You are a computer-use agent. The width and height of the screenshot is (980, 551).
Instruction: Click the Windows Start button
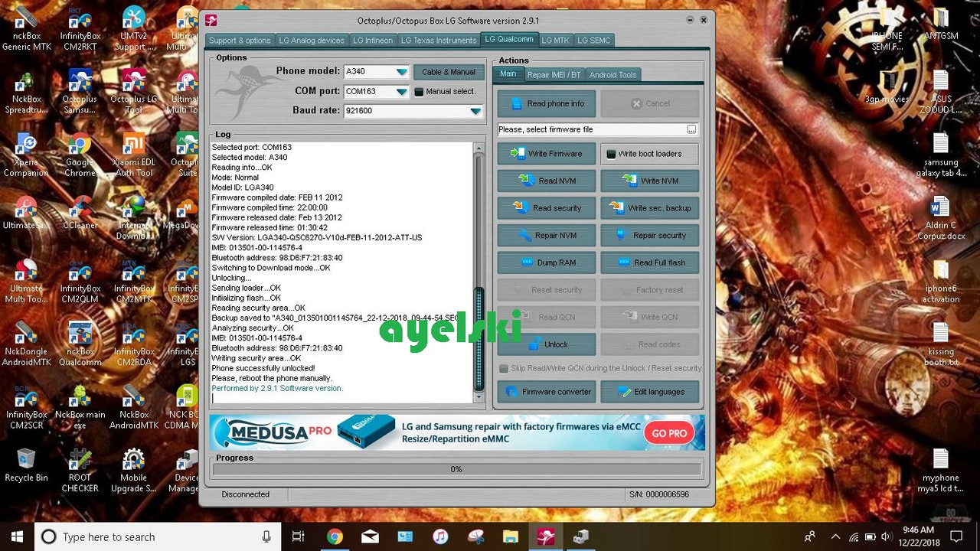17,536
